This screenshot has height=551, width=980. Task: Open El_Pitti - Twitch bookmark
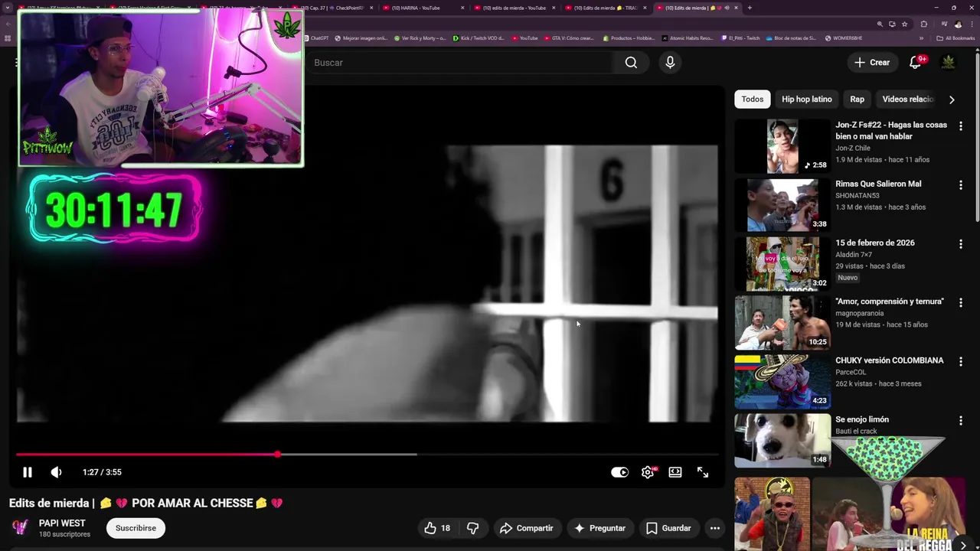click(x=740, y=37)
